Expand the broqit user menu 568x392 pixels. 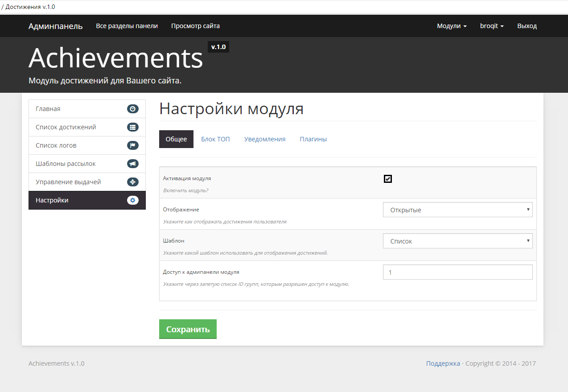coord(492,26)
